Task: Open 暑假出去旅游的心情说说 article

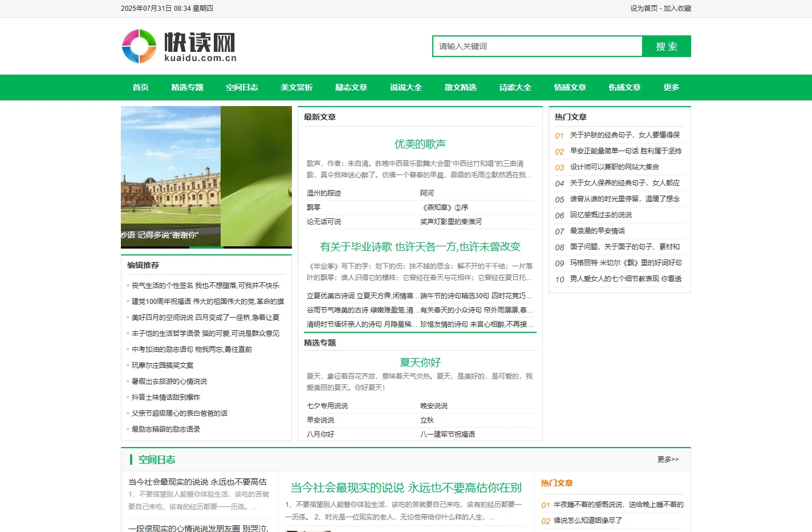Action: click(x=169, y=381)
